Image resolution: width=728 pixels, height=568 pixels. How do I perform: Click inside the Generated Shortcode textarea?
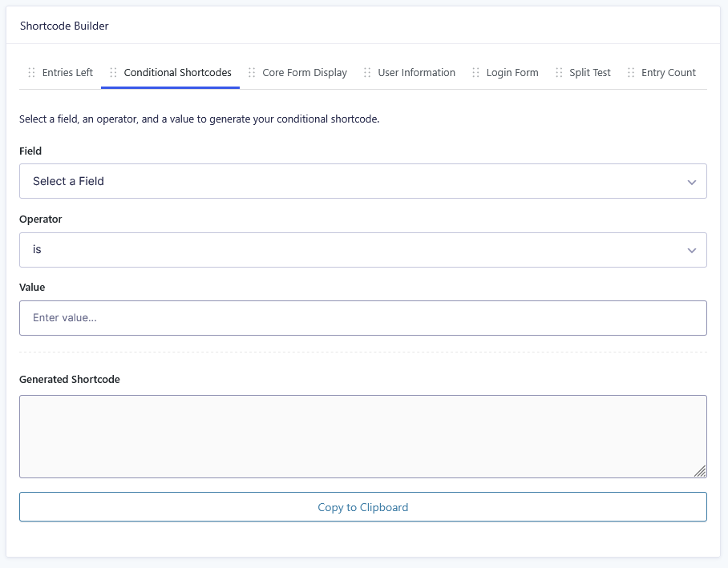tap(362, 436)
